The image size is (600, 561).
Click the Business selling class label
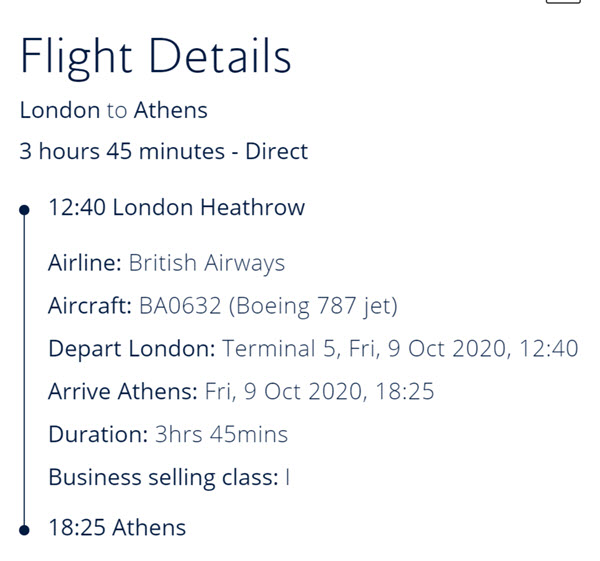163,477
